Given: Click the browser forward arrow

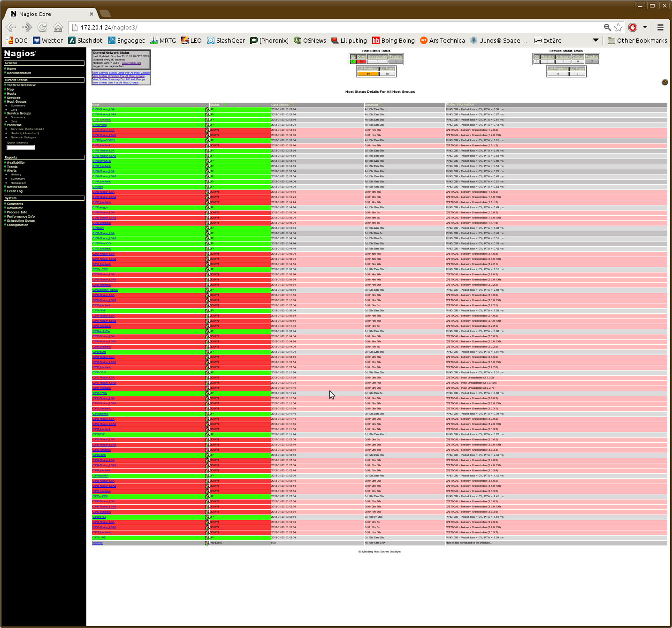Looking at the screenshot, I should click(27, 27).
